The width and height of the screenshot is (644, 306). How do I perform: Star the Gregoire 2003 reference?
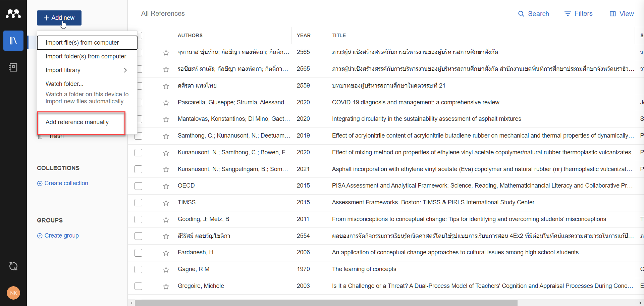tap(166, 287)
